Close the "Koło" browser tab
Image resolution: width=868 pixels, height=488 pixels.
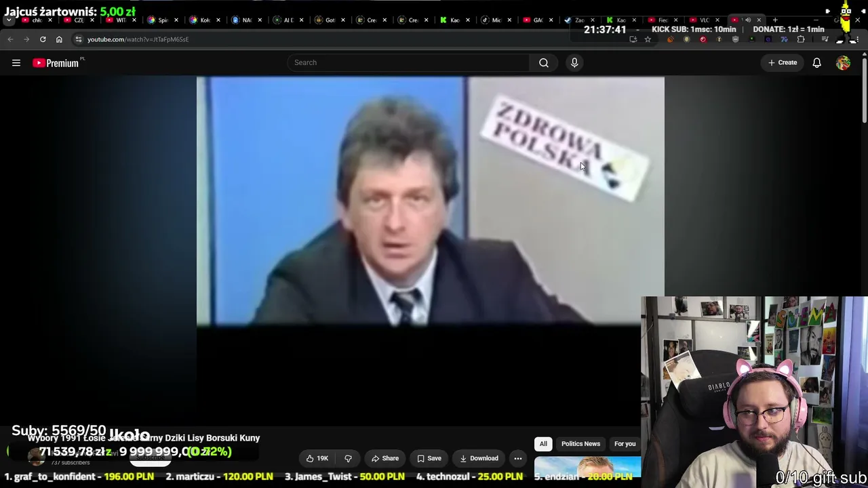[218, 20]
